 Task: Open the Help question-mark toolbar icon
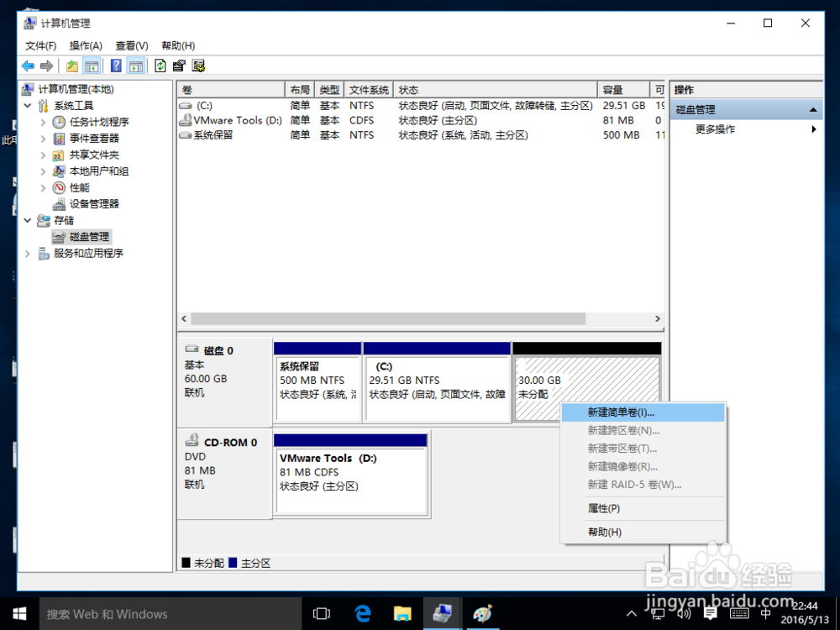[116, 66]
